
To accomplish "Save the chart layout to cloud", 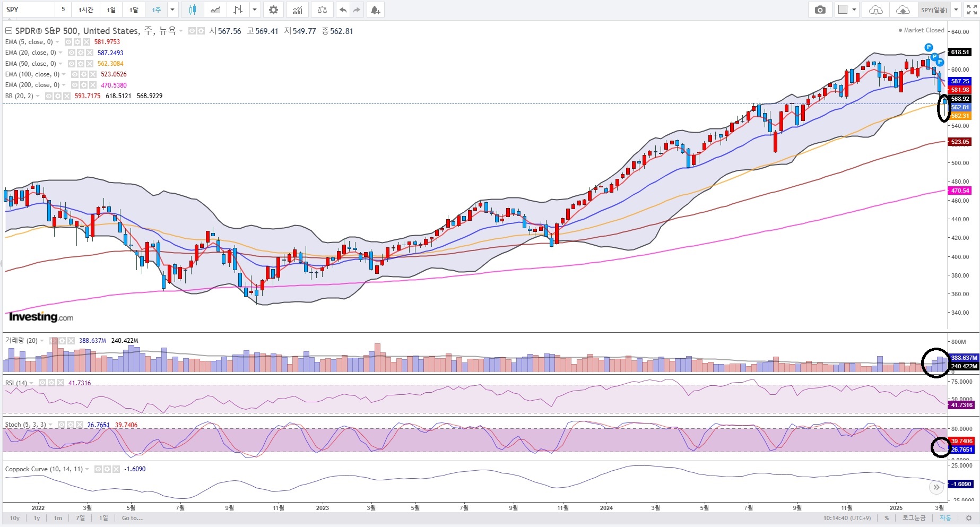I will (903, 10).
